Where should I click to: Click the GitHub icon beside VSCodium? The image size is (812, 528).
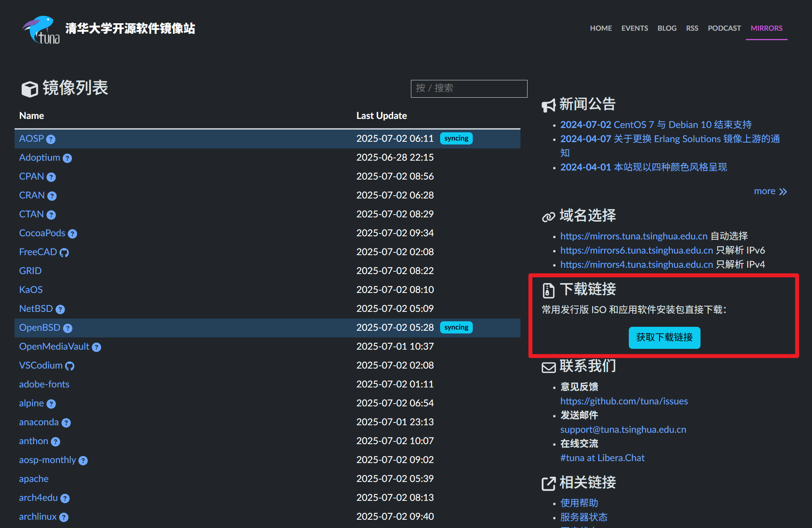point(70,366)
